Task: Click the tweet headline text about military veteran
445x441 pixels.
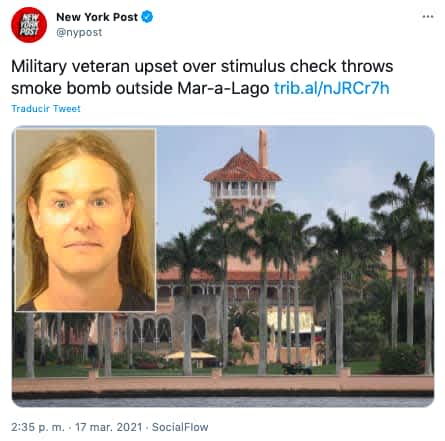Action: (x=202, y=77)
